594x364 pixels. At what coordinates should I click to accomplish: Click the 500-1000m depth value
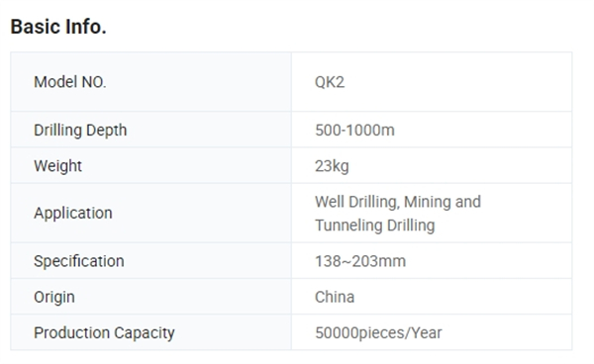coord(354,131)
